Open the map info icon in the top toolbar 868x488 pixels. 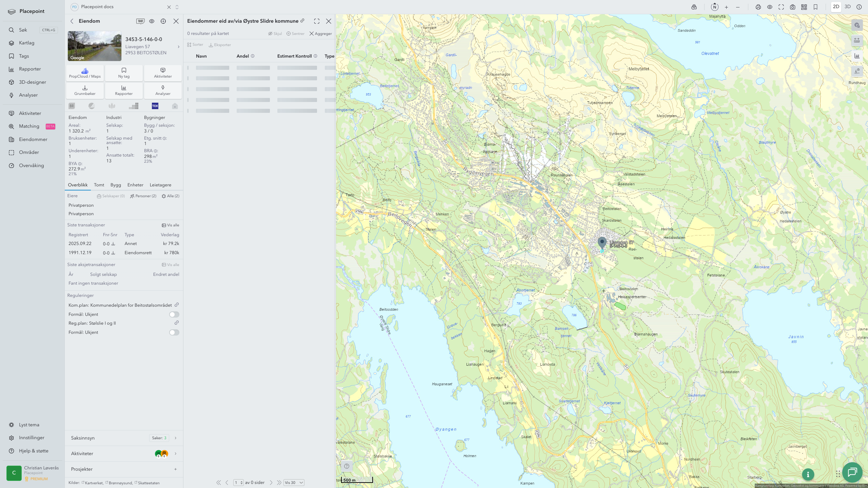859,7
